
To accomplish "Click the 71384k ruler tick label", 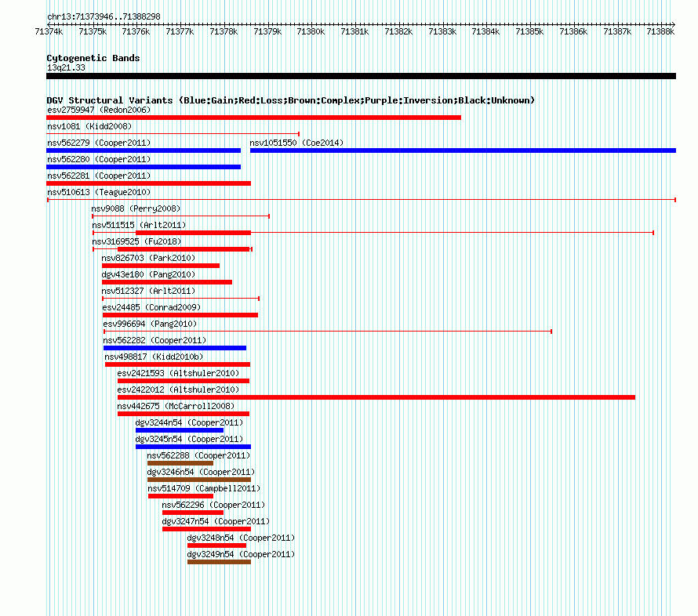I will (x=485, y=31).
